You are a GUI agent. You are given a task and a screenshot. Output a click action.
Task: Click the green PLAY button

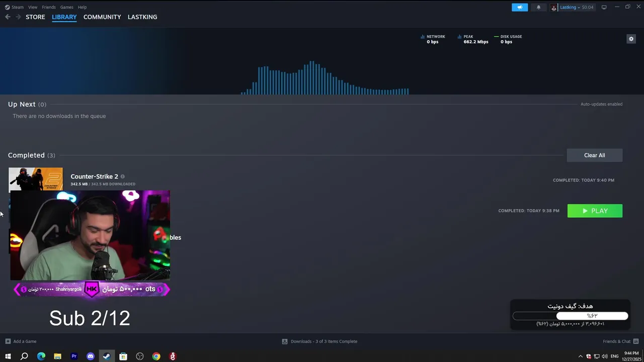click(x=595, y=211)
